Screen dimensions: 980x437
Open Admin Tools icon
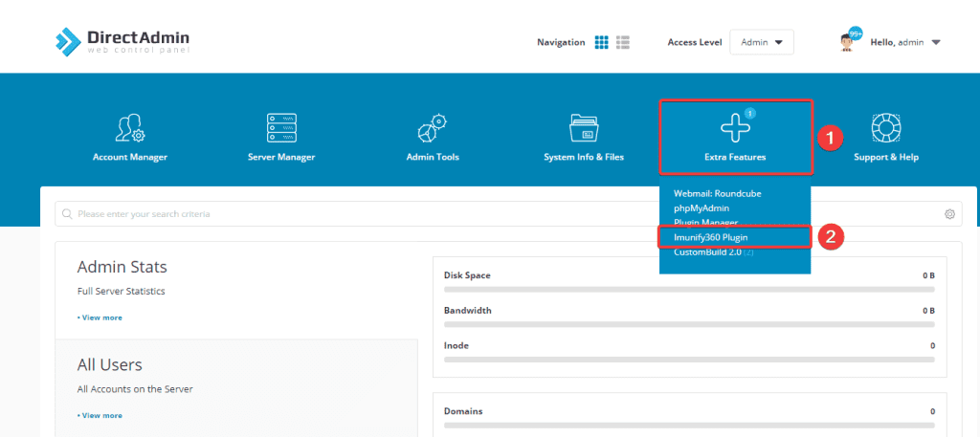[x=432, y=129]
